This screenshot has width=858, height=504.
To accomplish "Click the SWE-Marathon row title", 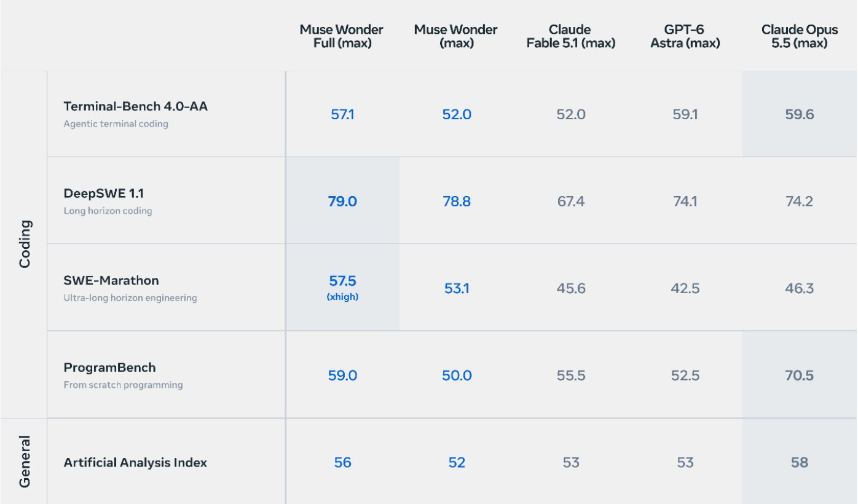I will (x=111, y=281).
